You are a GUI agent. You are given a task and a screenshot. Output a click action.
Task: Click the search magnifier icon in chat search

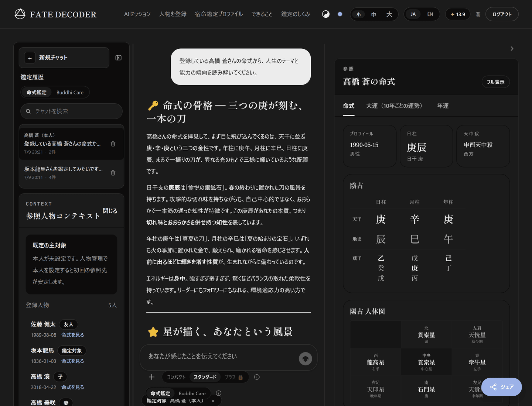(x=28, y=111)
